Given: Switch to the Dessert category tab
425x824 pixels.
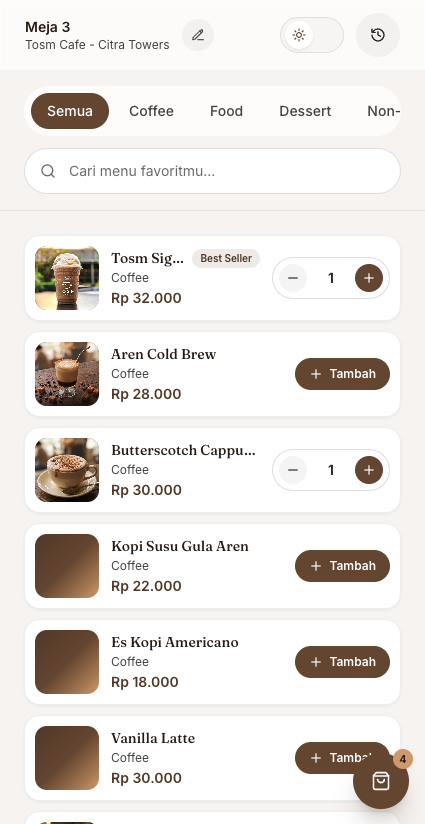Looking at the screenshot, I should [305, 111].
